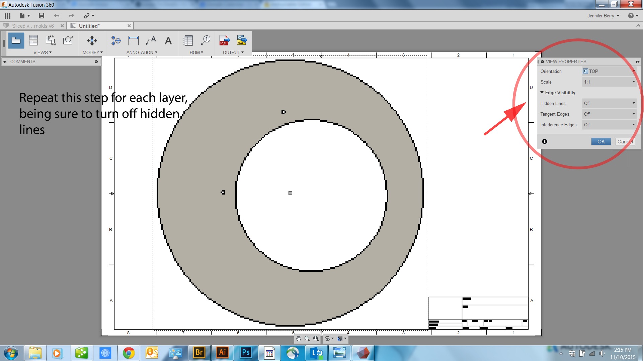Click the Output DWG icon
644x361 pixels.
[241, 41]
